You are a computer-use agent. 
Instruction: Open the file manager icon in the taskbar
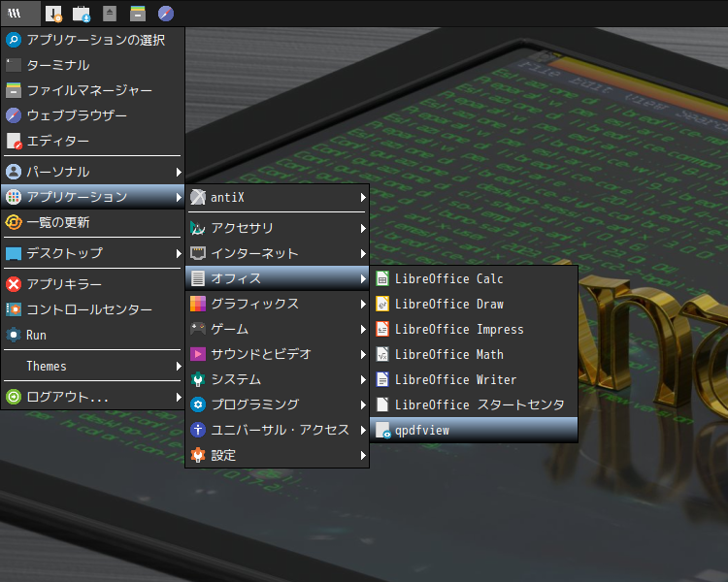(138, 14)
